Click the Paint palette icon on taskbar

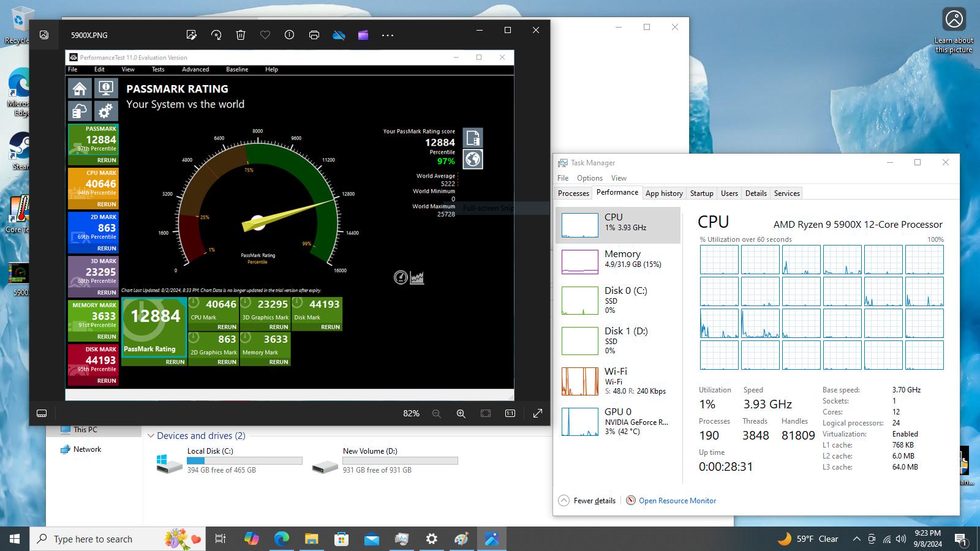click(461, 539)
